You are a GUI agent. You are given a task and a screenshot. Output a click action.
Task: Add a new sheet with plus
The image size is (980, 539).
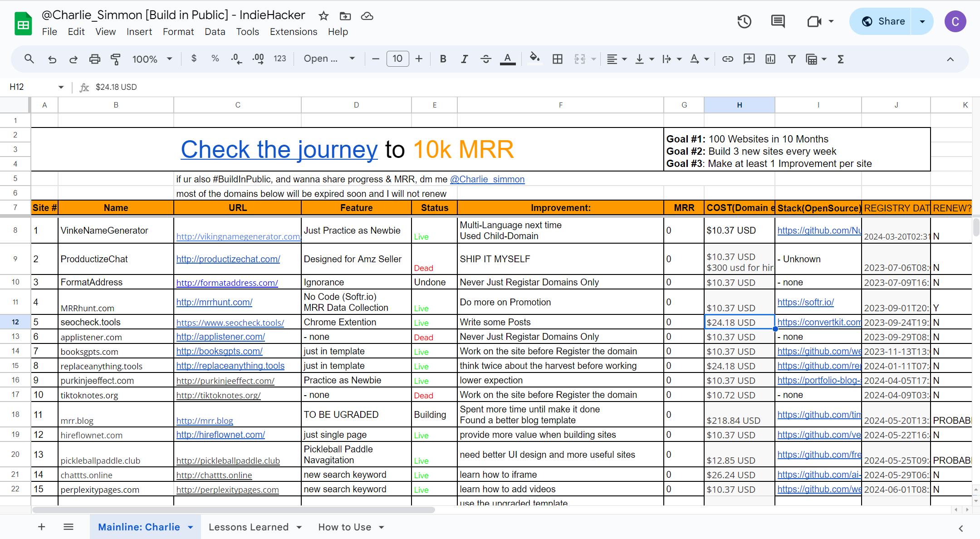(x=41, y=527)
